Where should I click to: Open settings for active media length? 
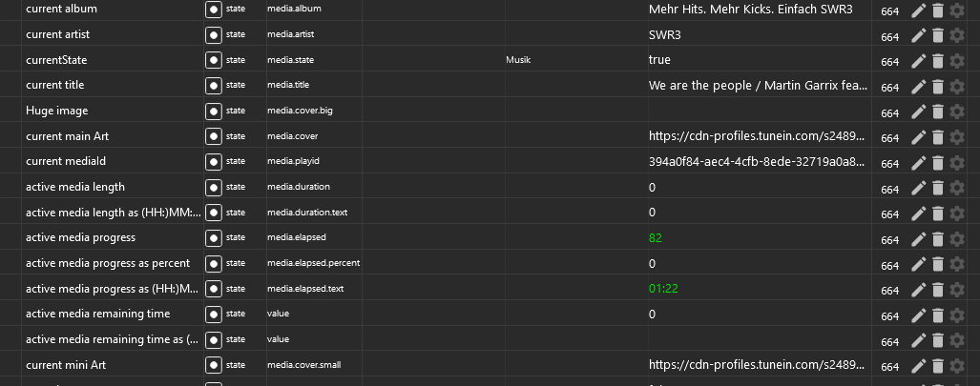pyautogui.click(x=957, y=188)
